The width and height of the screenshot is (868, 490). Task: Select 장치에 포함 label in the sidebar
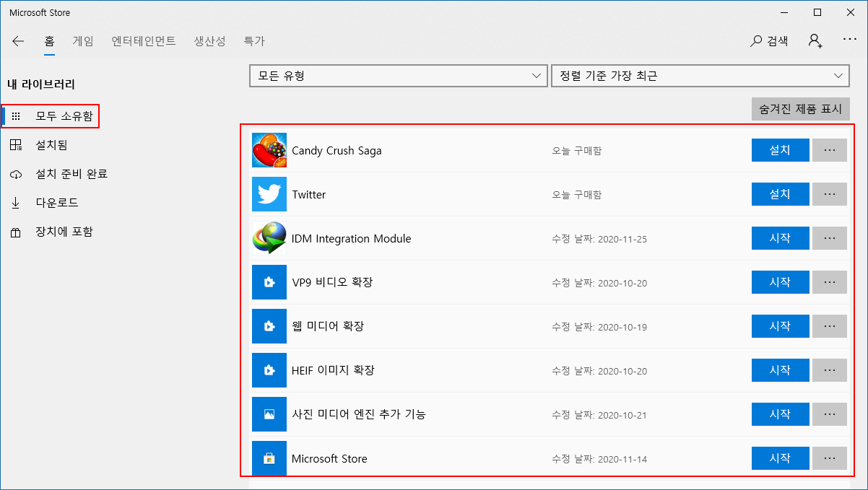click(64, 232)
